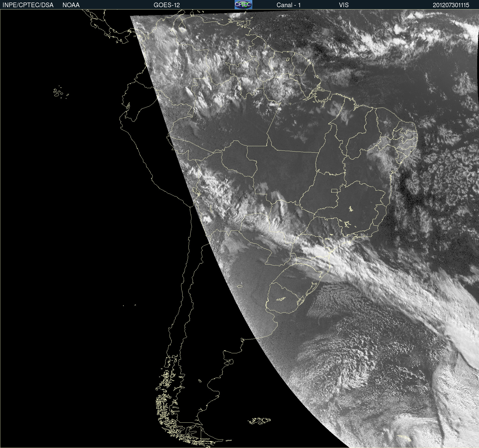Click the CPTEC logo in header
This screenshot has height=448, width=479.
243,5
